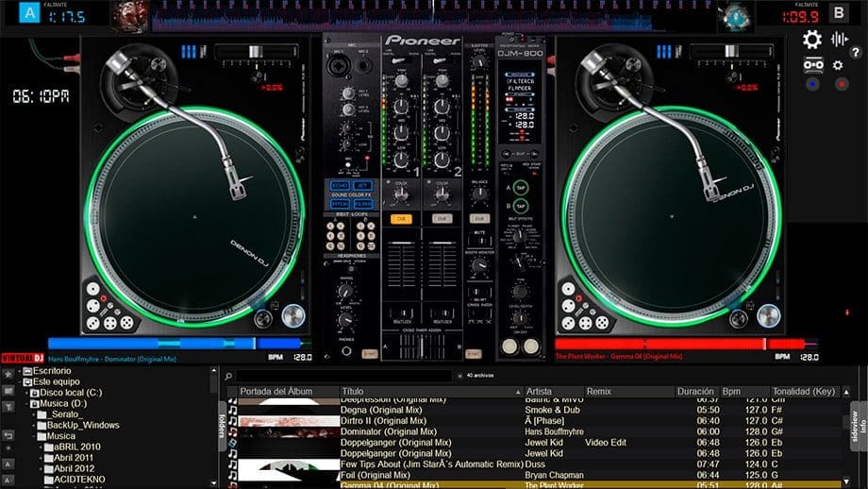Toggle the ECHO sound color FX
This screenshot has height=489, width=868.
coord(340,186)
